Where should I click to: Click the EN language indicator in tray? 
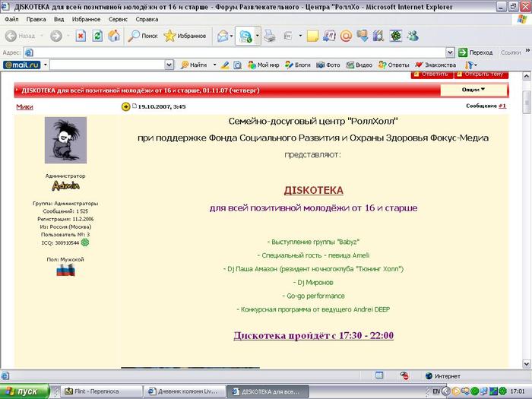click(x=436, y=391)
